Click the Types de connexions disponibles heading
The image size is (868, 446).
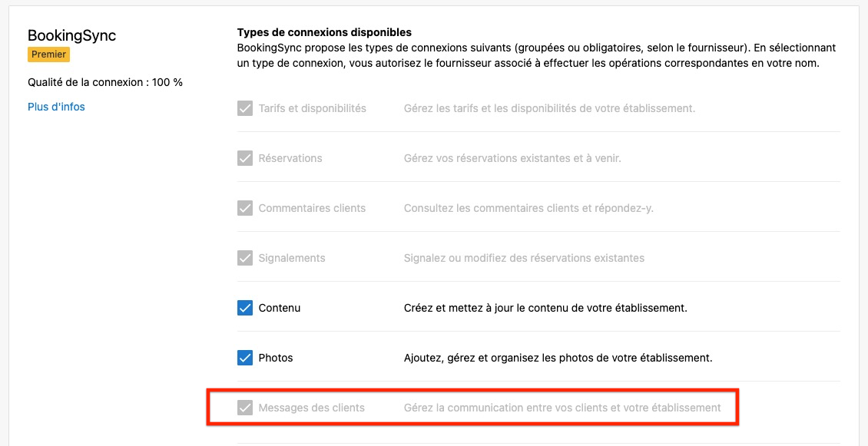tap(324, 32)
